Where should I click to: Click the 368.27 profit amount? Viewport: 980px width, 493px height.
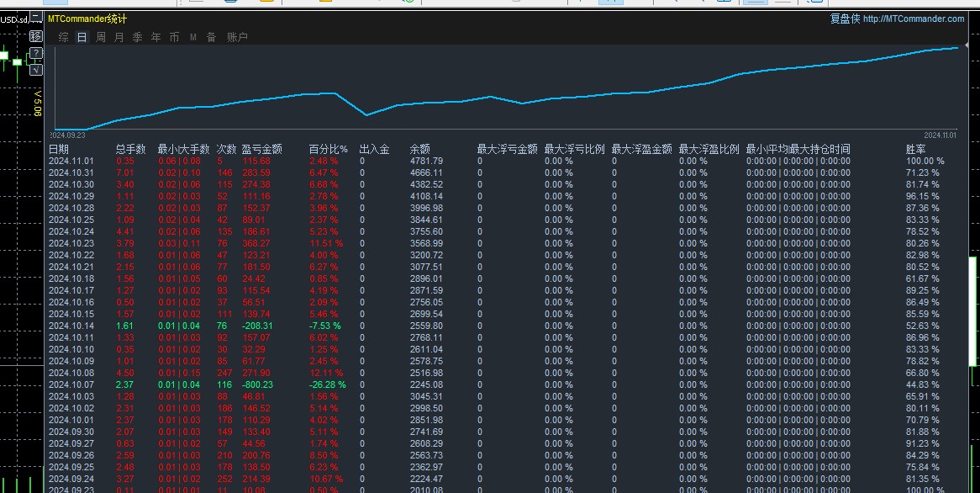[x=256, y=243]
